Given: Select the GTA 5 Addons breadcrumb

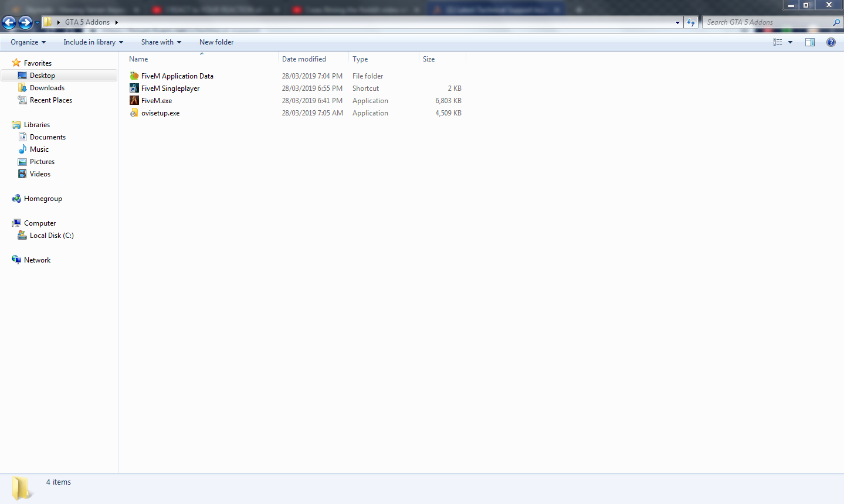Looking at the screenshot, I should [87, 22].
